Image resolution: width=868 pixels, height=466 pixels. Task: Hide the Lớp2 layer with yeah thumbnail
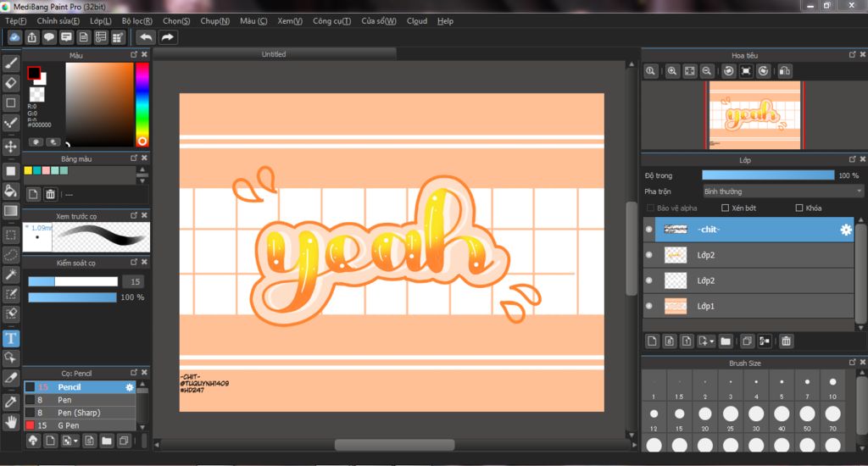(648, 254)
